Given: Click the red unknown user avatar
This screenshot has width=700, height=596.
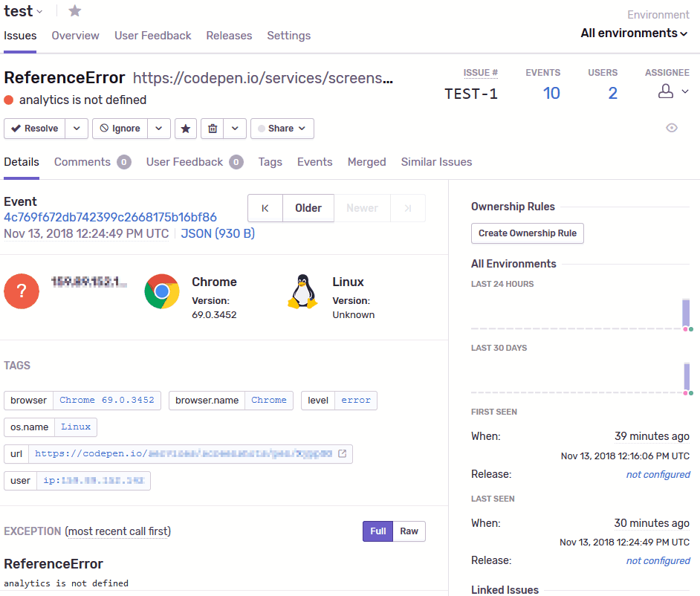Looking at the screenshot, I should [22, 291].
